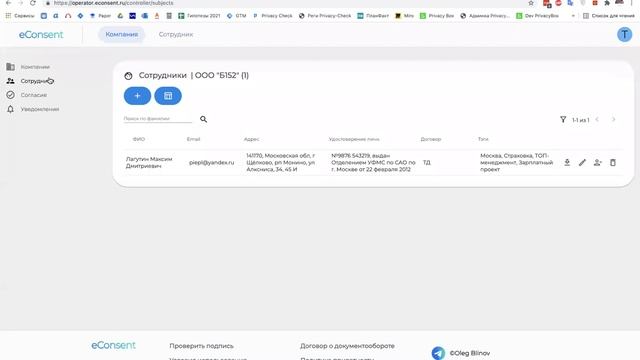The width and height of the screenshot is (640, 360).
Task: Go to previous page chevron
Action: pyautogui.click(x=597, y=120)
